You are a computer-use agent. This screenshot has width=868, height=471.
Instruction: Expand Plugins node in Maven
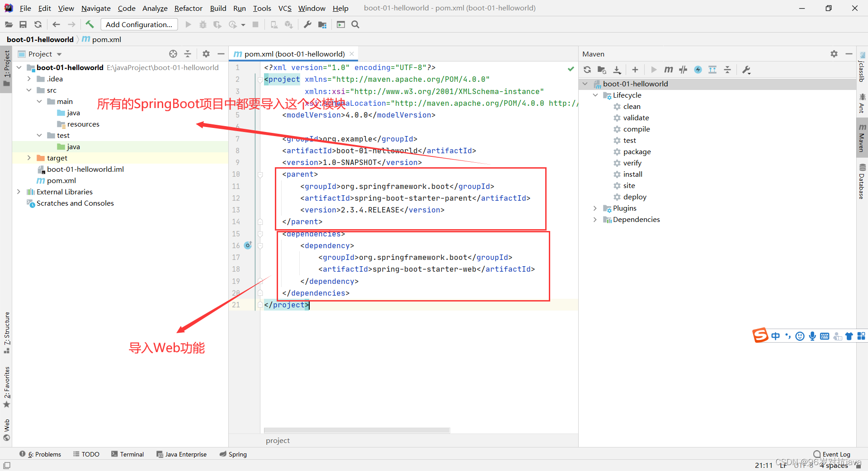click(x=595, y=208)
